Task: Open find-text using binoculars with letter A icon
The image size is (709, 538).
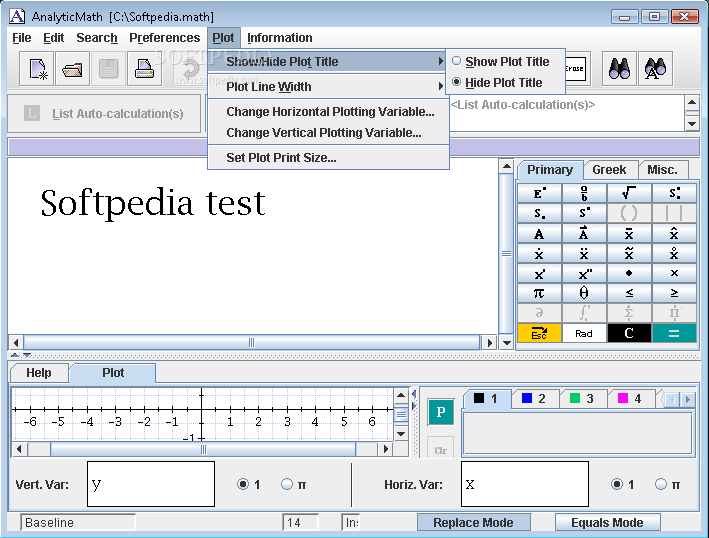Action: (655, 69)
